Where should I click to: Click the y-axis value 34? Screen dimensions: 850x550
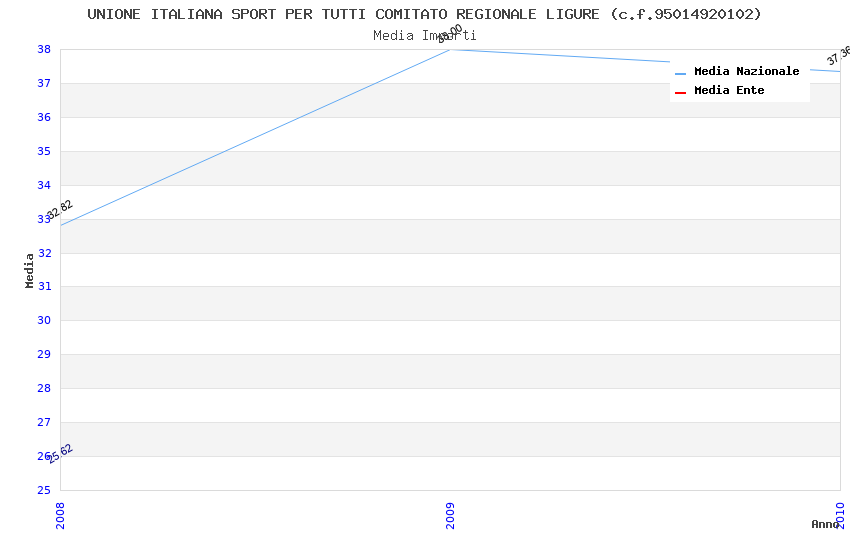click(44, 185)
